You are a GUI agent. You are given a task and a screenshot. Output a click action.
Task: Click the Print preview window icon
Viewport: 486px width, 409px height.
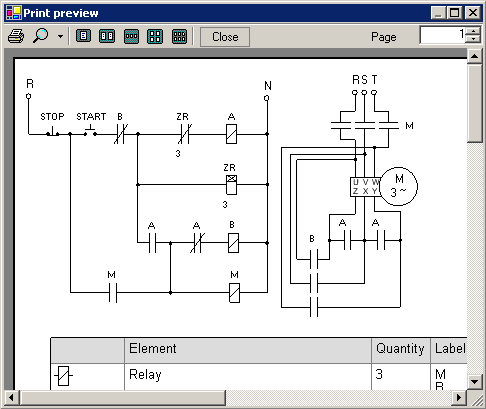(x=14, y=13)
